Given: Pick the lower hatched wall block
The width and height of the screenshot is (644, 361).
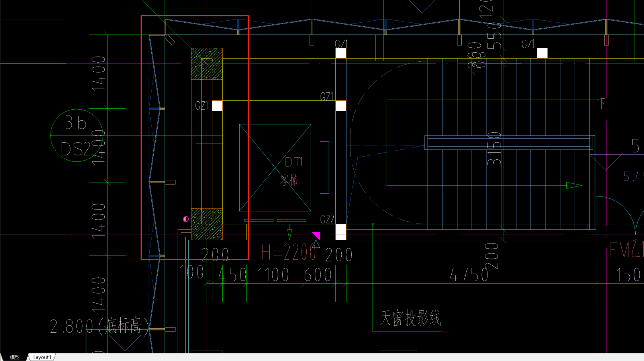Looking at the screenshot, I should 207,224.
